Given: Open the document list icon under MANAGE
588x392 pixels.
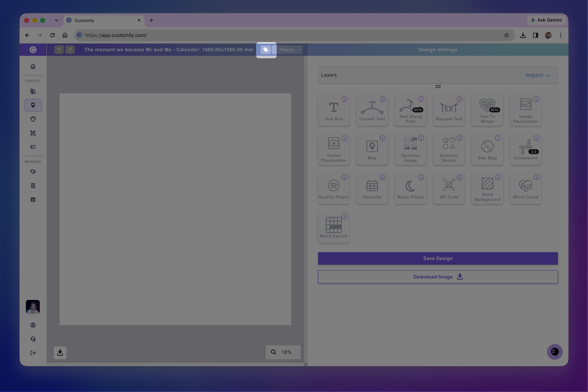Looking at the screenshot, I should point(33,186).
